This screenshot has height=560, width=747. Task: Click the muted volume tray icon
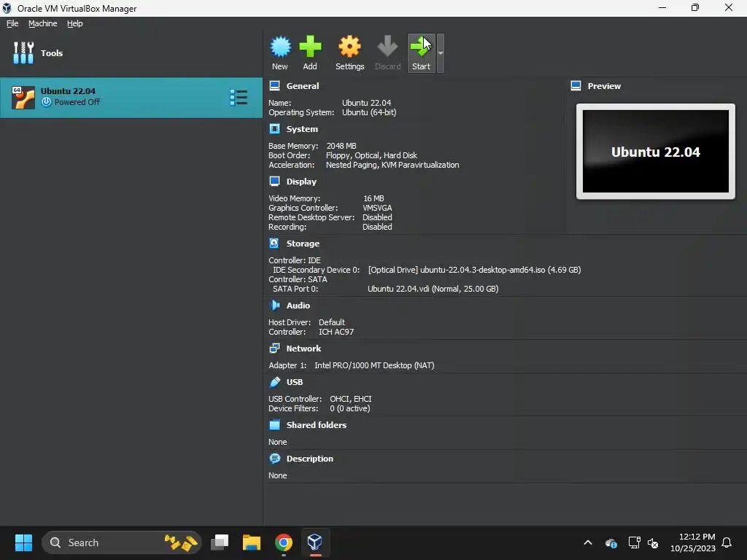pyautogui.click(x=653, y=542)
